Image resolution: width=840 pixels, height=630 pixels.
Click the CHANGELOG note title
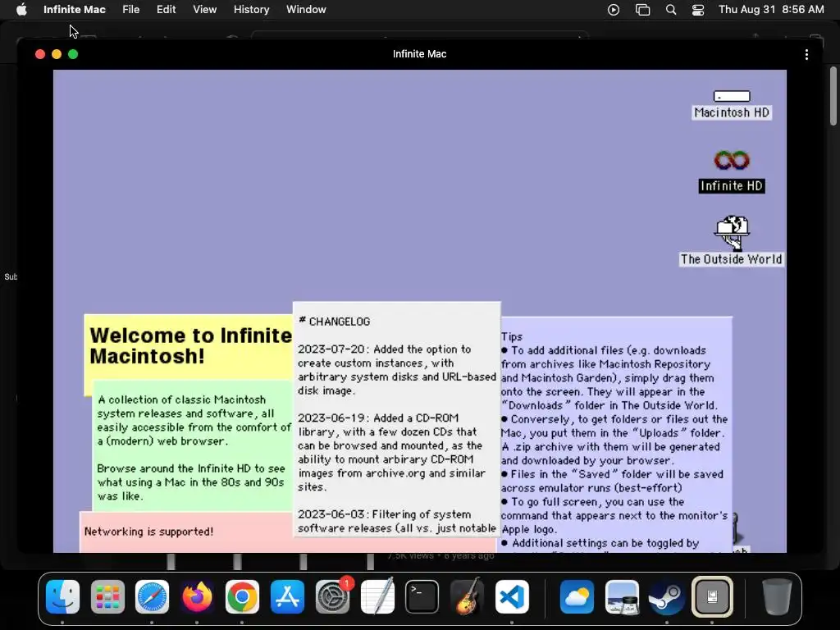335,322
